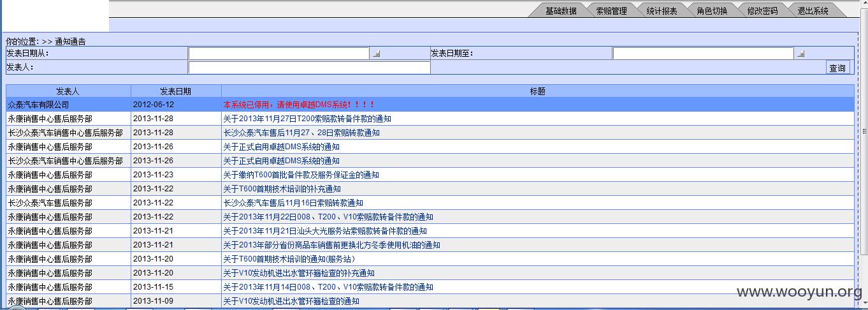Screen dimensions: 868x310
Task: Select the 众泰汽车有限公司 cell
Action: [x=68, y=105]
